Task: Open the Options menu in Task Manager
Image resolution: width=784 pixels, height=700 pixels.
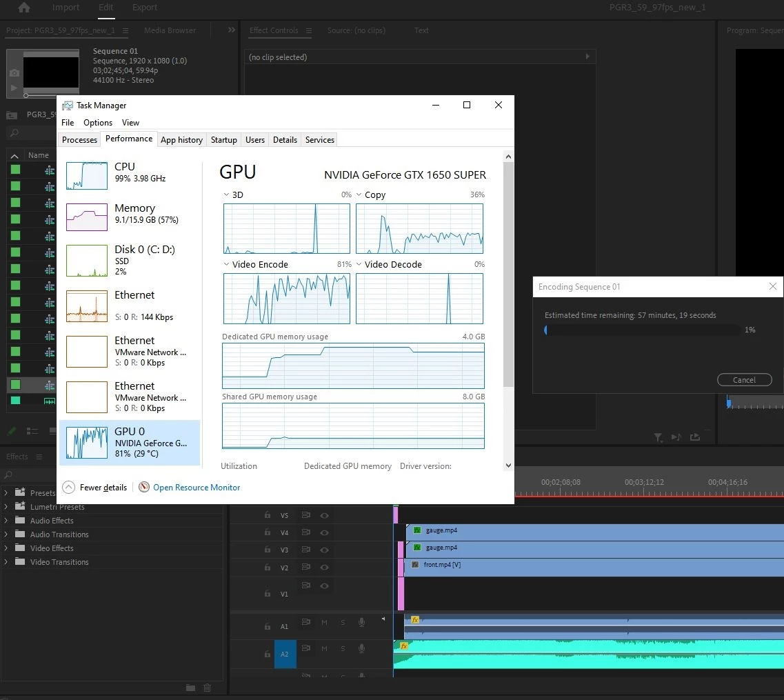Action: (x=98, y=123)
